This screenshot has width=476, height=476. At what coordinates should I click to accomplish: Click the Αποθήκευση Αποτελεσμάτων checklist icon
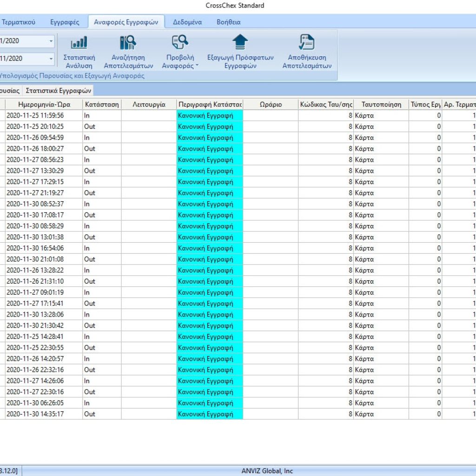point(307,42)
